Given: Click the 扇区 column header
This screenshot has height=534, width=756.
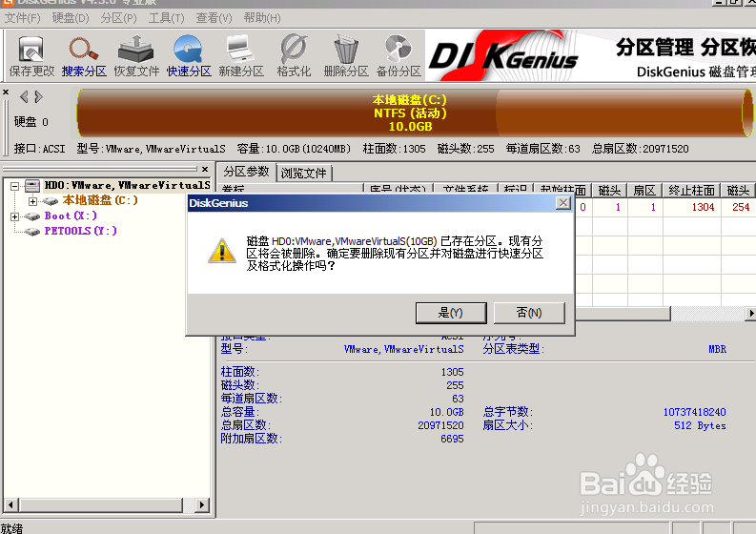Looking at the screenshot, I should point(644,191).
